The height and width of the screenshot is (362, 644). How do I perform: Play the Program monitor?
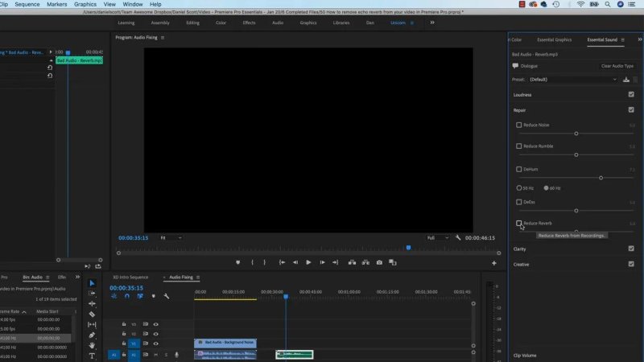[308, 262]
